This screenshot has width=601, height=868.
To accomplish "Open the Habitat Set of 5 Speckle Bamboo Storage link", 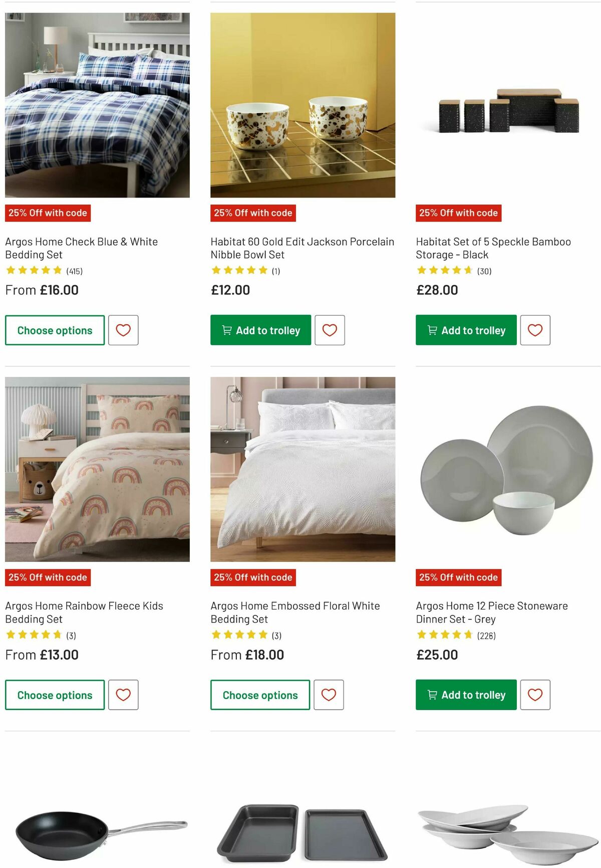I will pyautogui.click(x=493, y=248).
